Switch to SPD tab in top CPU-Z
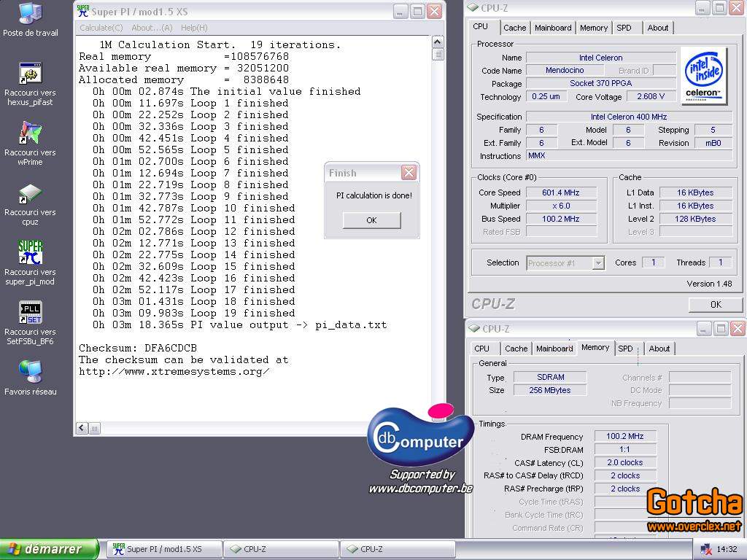The image size is (747, 560). coord(624,28)
